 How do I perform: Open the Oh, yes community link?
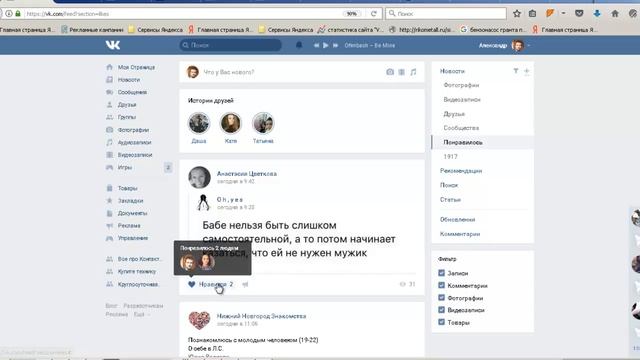pos(230,199)
